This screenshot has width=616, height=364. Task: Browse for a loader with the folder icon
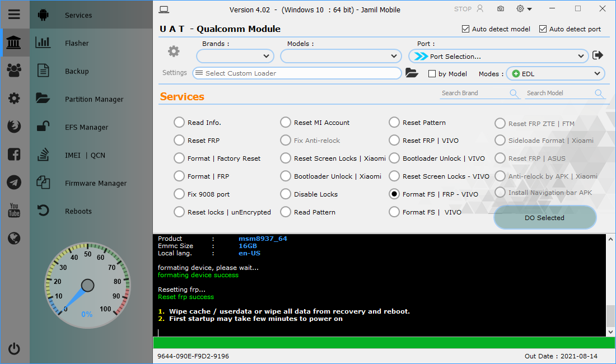[x=412, y=73]
